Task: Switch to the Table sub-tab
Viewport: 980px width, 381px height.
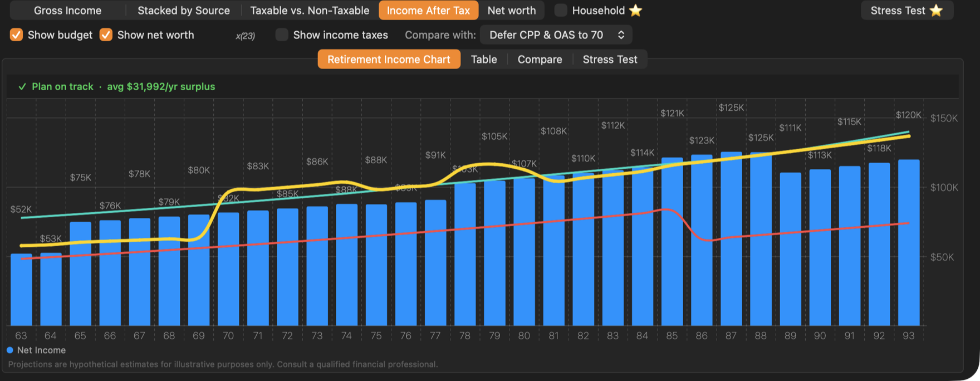Action: [484, 59]
